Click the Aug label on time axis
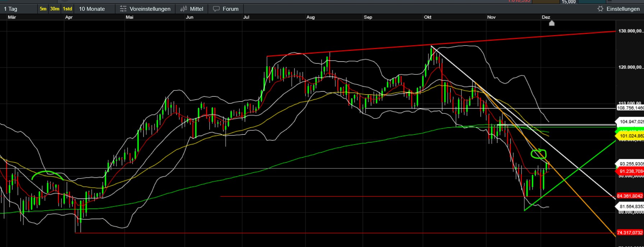Image resolution: width=644 pixels, height=247 pixels. tap(310, 17)
